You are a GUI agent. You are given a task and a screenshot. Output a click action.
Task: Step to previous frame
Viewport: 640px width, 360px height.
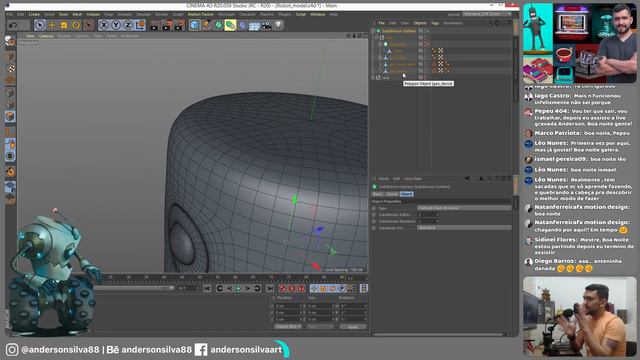(229, 289)
